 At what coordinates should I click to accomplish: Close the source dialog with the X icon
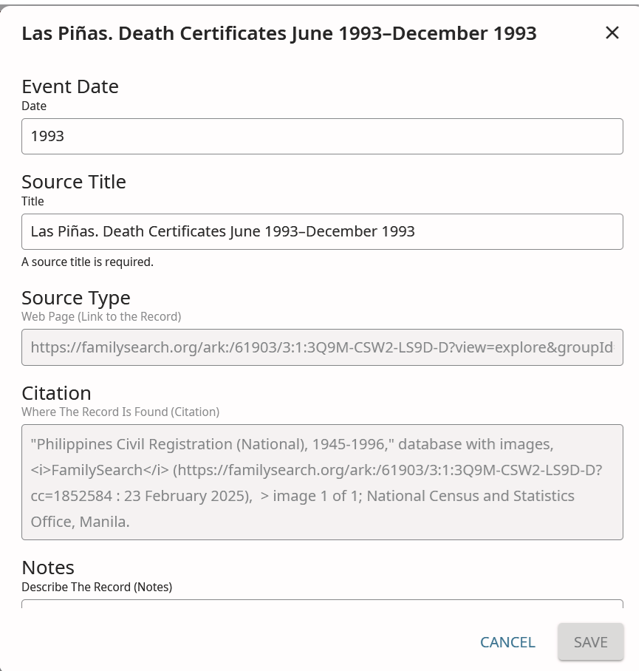click(x=612, y=33)
